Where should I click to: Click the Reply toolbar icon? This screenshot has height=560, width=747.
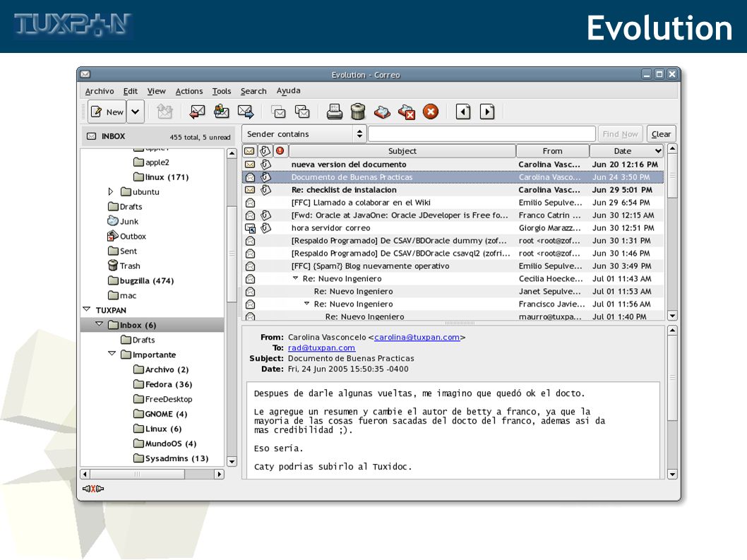(x=197, y=112)
